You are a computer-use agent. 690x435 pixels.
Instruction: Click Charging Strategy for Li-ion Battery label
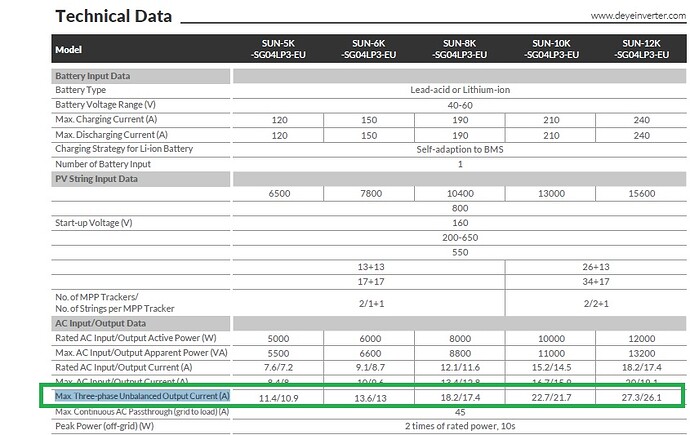click(x=124, y=149)
